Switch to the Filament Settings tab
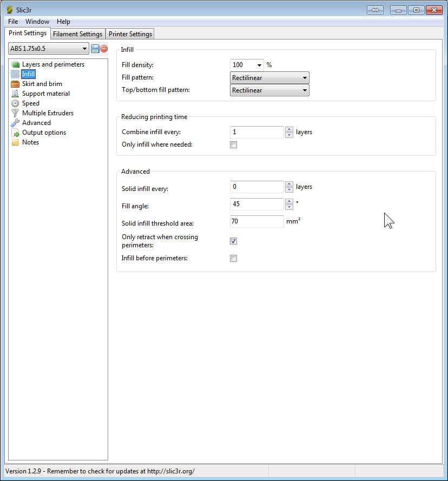 tap(77, 34)
